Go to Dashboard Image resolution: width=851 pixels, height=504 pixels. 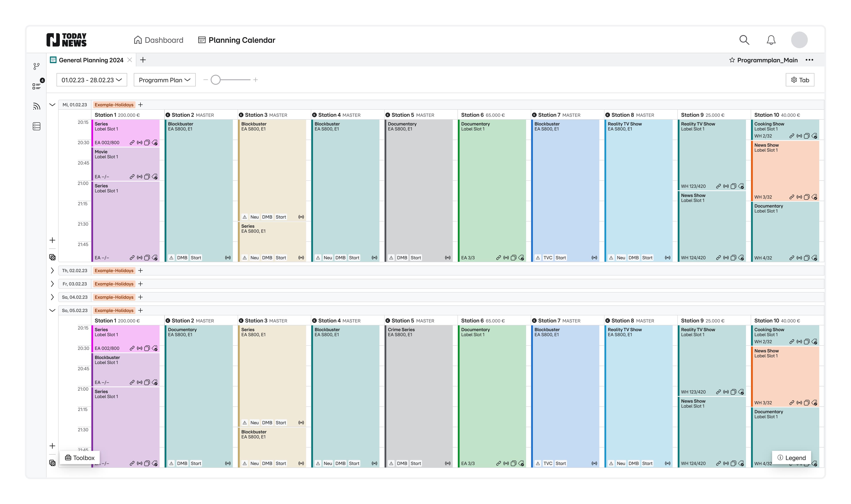(x=158, y=40)
